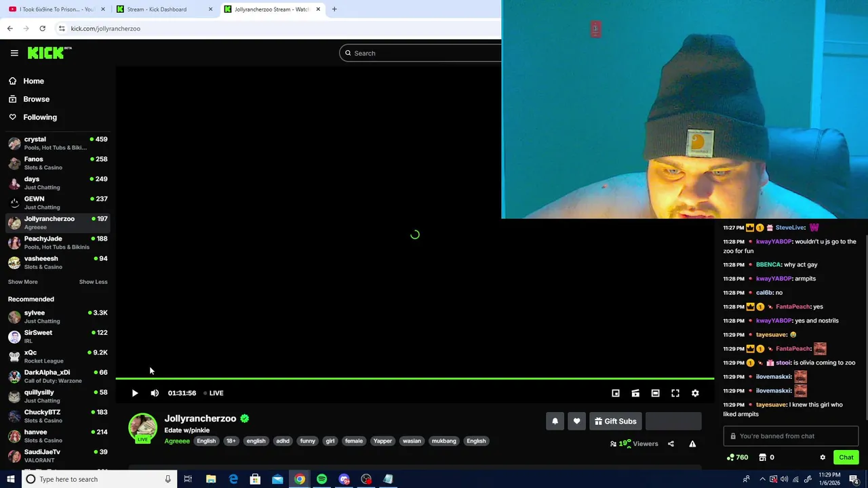The image size is (868, 488).
Task: Click the Windows taskbar search box
Action: pyautogui.click(x=98, y=479)
